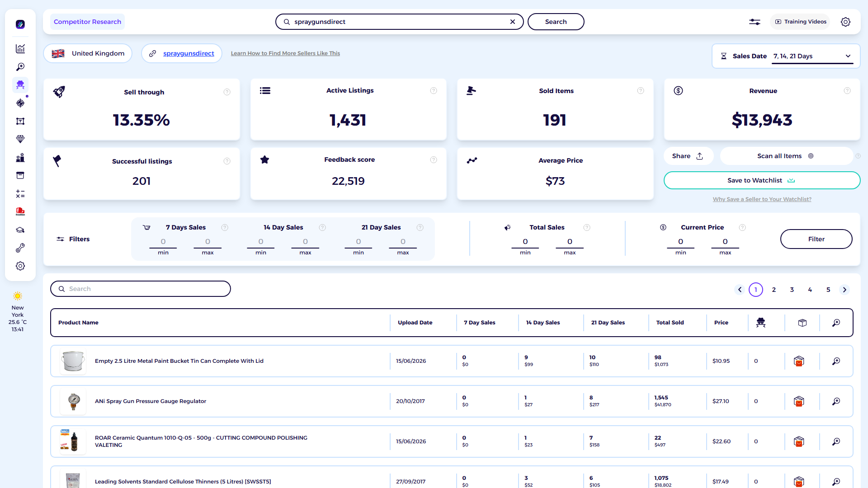Select page 1

pos(756,290)
